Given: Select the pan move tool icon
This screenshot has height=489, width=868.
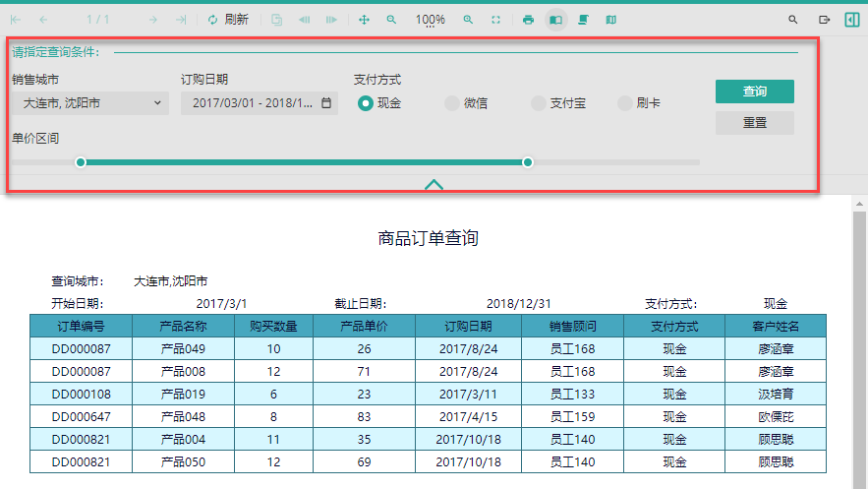Looking at the screenshot, I should coord(364,20).
